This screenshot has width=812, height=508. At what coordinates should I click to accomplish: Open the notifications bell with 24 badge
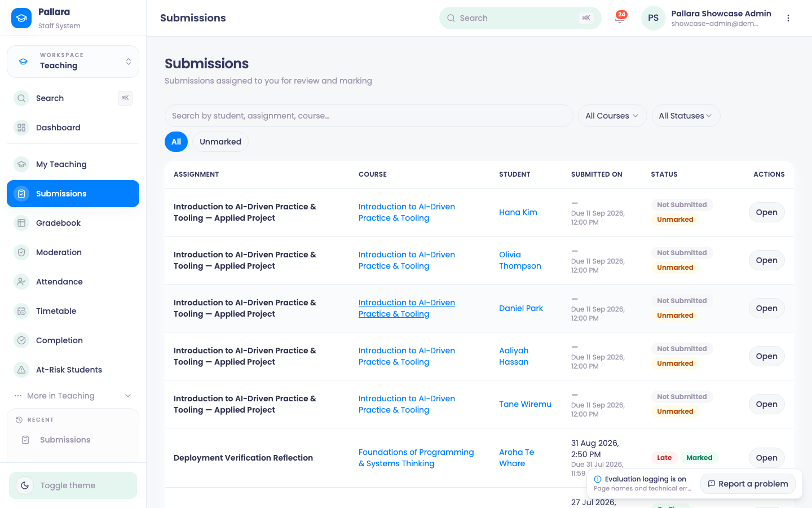tap(620, 18)
